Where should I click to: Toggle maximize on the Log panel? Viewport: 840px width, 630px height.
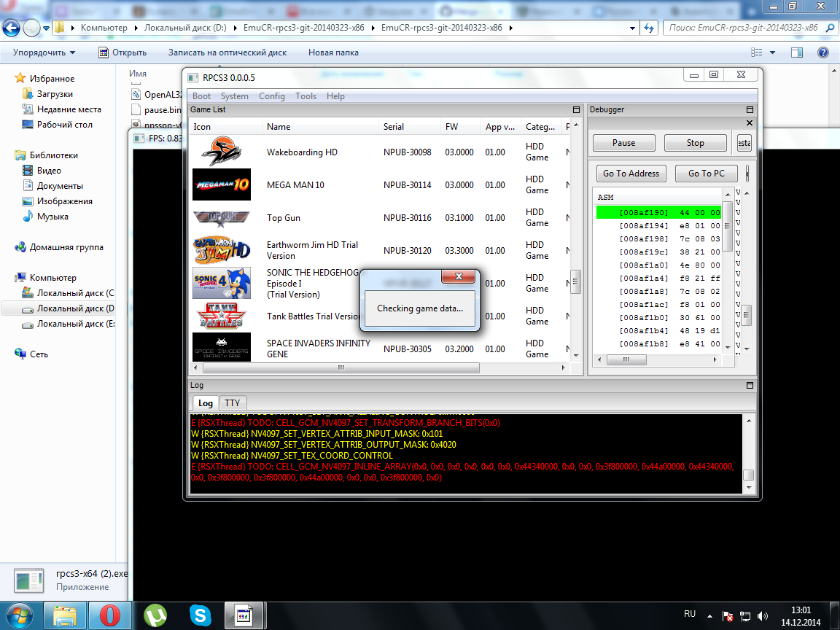750,385
